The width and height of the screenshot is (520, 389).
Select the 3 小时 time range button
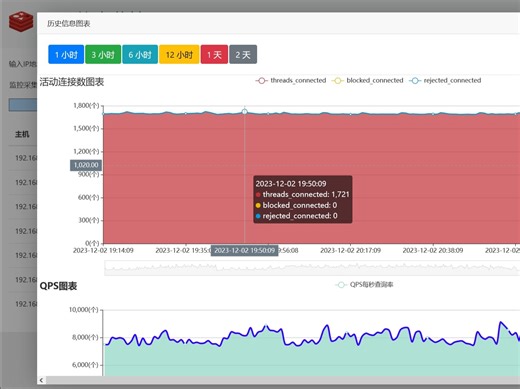103,54
